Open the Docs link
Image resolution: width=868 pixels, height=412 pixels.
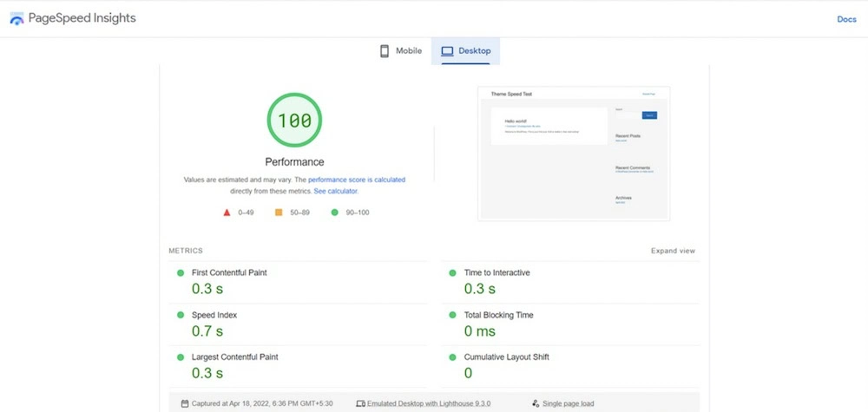(x=846, y=19)
